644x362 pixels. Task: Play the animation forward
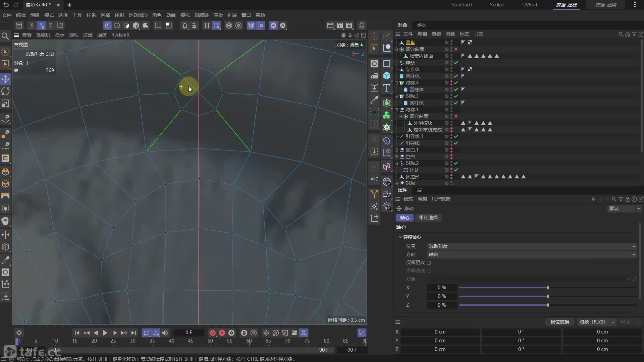pos(105,333)
